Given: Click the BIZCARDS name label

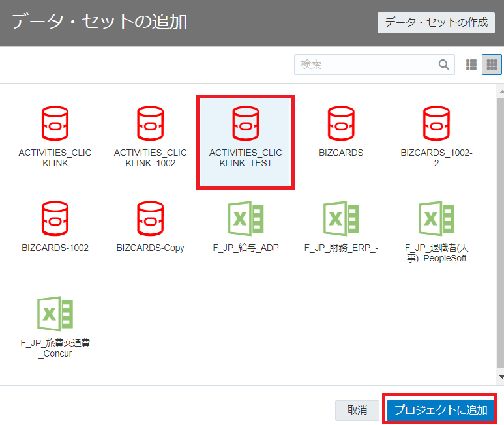Looking at the screenshot, I should [341, 153].
